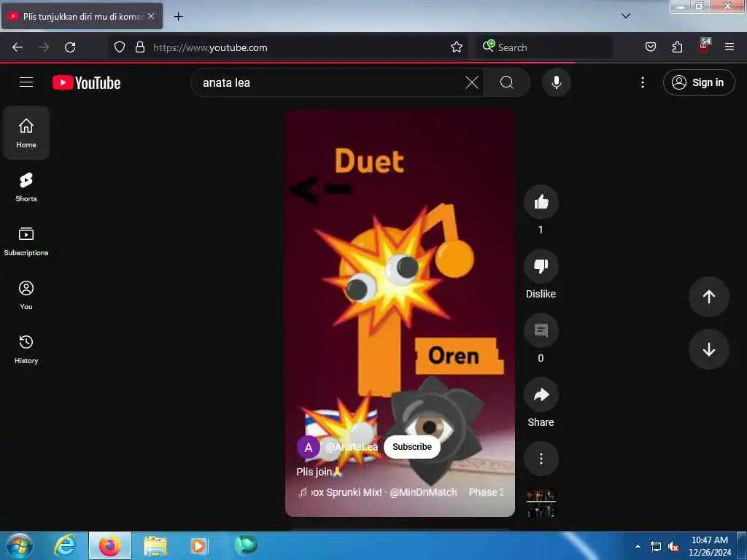The height and width of the screenshot is (560, 747).
Task: Open the taskbar clock and date
Action: pos(710,546)
